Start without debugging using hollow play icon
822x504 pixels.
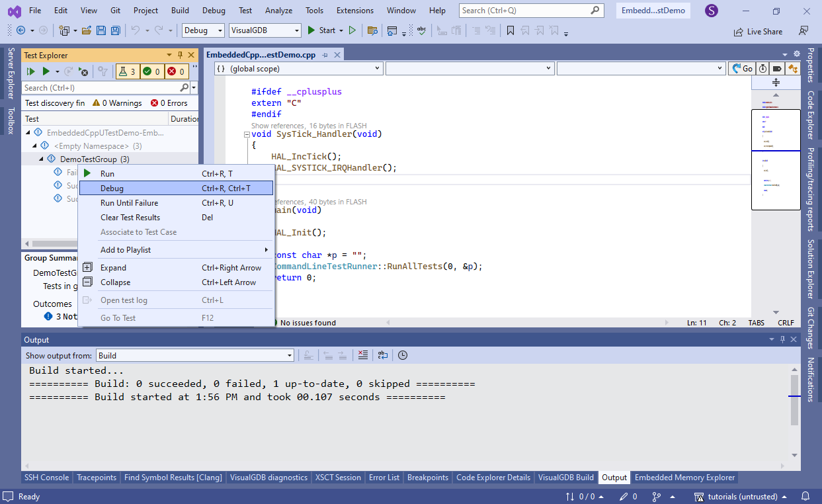[x=352, y=30]
